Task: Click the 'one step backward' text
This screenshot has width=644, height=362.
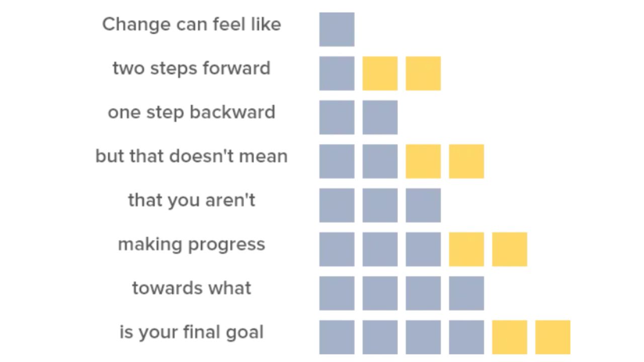Action: 191,112
